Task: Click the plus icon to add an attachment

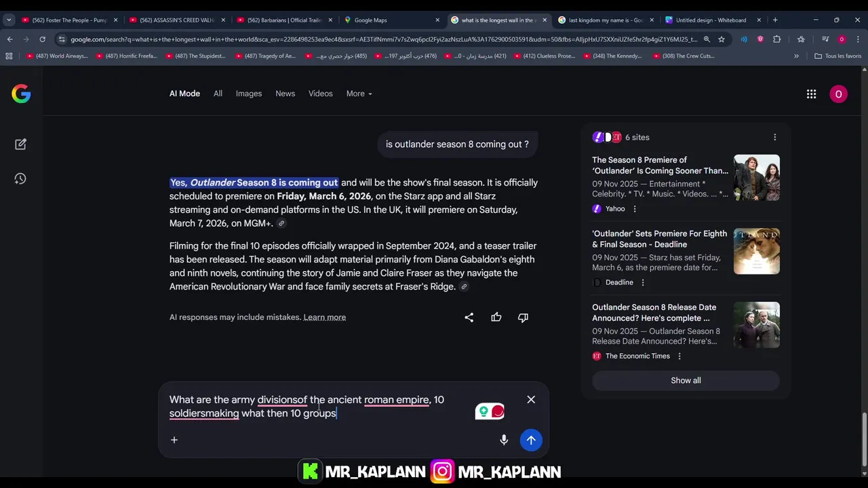Action: [x=174, y=440]
